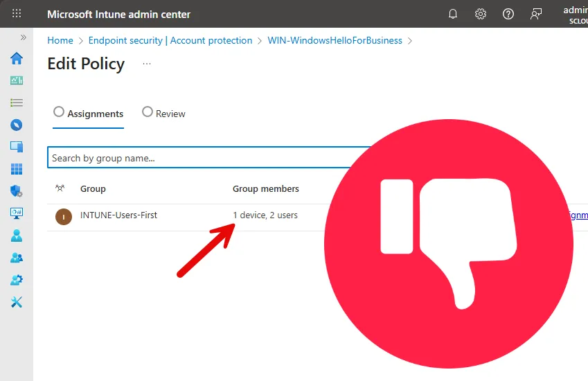Open the Groups people icon in sidebar
Screen dimensions: 588x381
click(17, 258)
